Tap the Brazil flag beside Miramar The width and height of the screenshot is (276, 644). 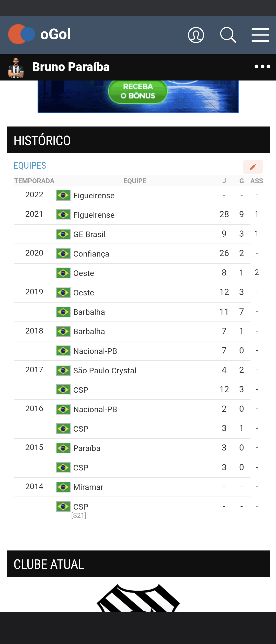(x=63, y=487)
